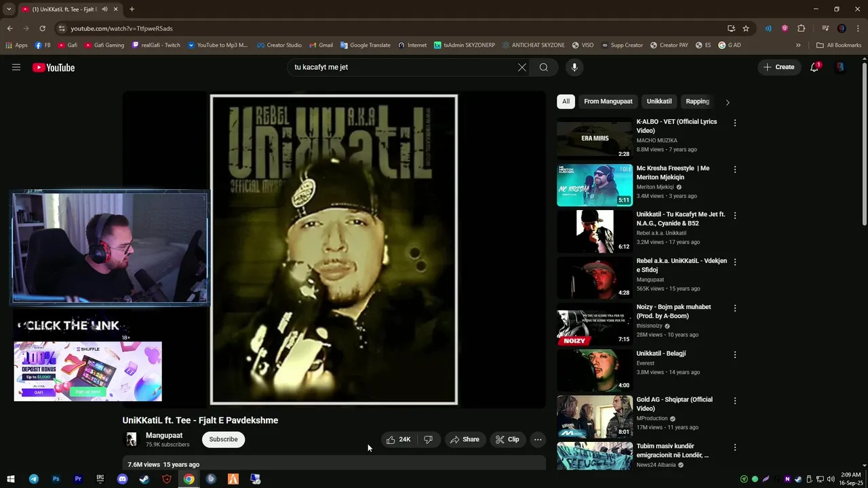Screen dimensions: 868x488
Task: Dislike the video with thumbs down
Action: point(429,439)
